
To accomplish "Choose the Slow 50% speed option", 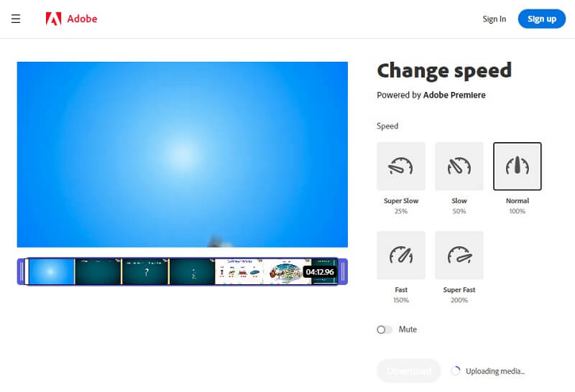I will tap(459, 167).
